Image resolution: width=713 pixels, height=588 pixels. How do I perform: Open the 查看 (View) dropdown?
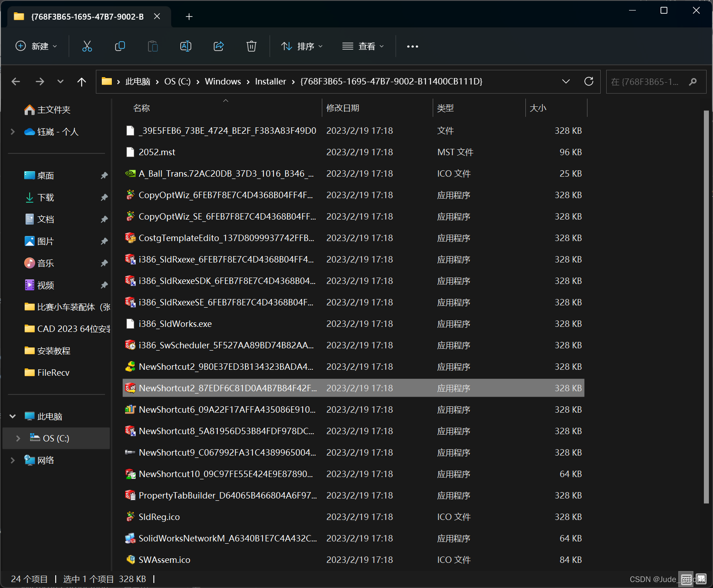363,46
